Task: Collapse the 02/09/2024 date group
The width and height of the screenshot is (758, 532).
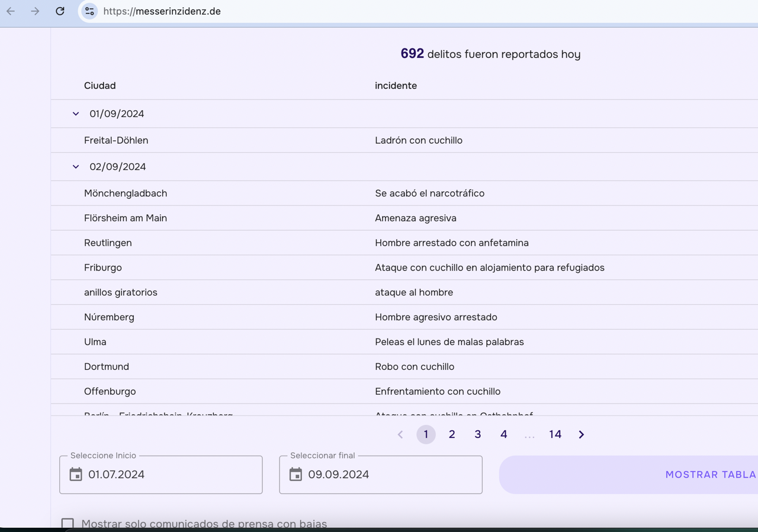Action: [76, 167]
